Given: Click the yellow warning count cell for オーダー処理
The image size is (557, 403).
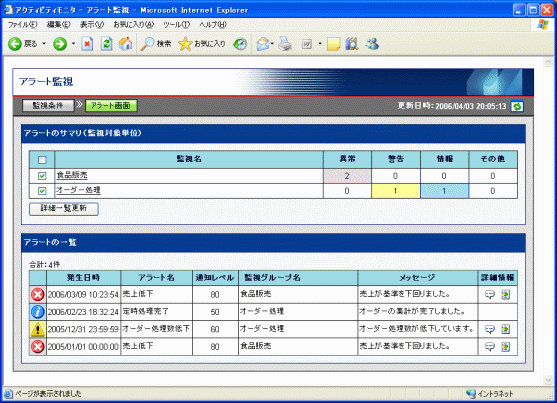Looking at the screenshot, I should click(x=396, y=191).
